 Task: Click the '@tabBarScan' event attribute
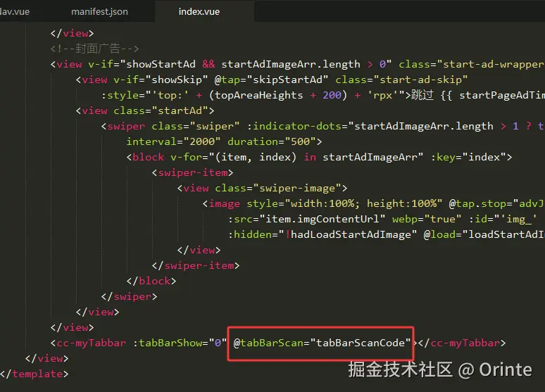(x=268, y=343)
